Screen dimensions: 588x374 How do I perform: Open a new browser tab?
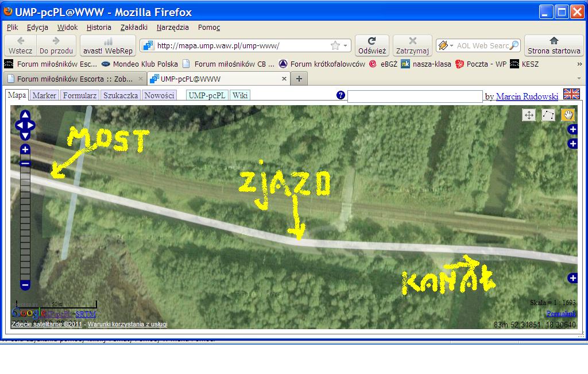[299, 78]
